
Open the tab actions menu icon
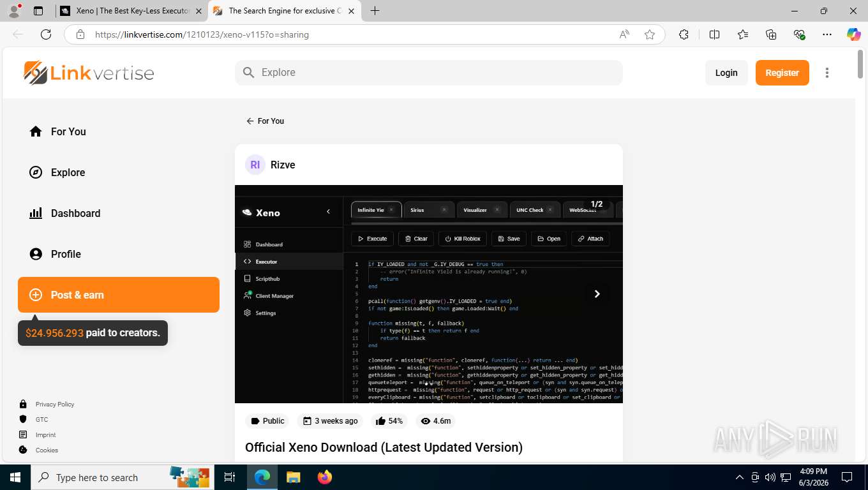(38, 11)
